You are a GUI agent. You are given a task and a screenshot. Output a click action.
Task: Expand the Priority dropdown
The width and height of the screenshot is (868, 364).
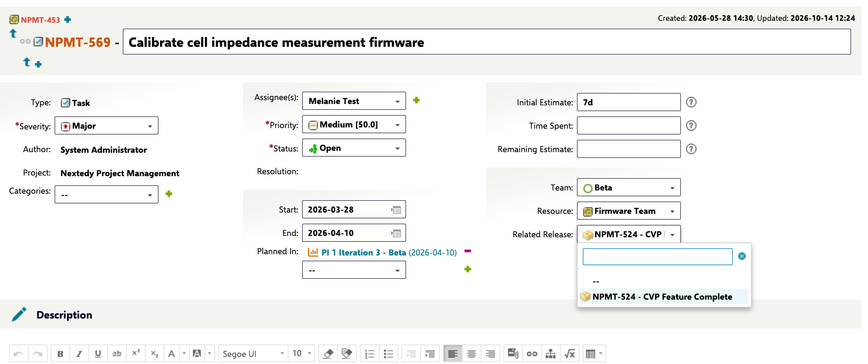[354, 124]
